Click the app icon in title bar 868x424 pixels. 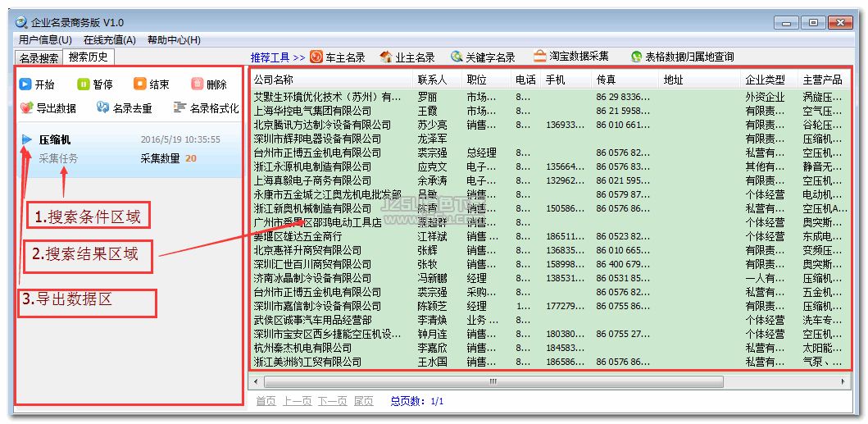(21, 23)
